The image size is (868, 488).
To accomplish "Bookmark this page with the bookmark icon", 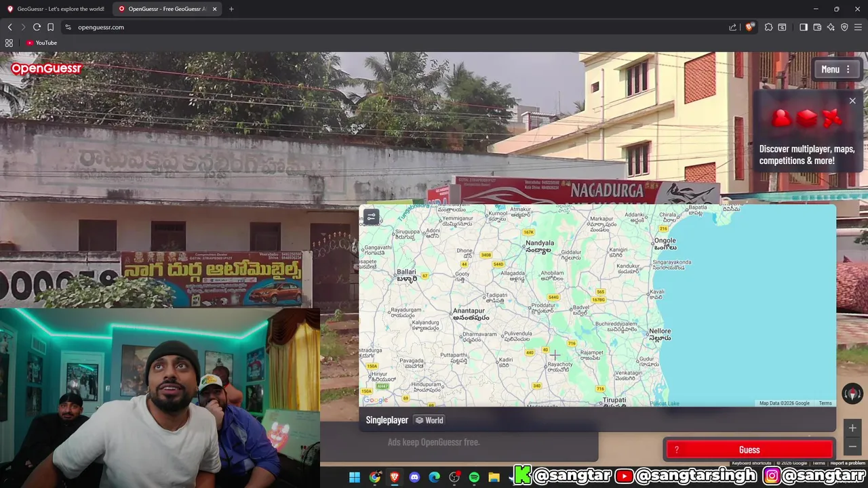I will [50, 27].
